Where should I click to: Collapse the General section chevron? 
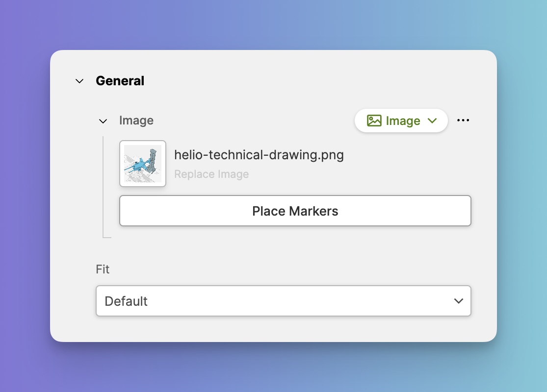[79, 81]
